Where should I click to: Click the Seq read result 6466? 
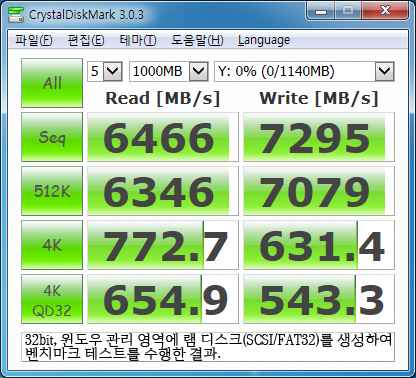point(163,137)
